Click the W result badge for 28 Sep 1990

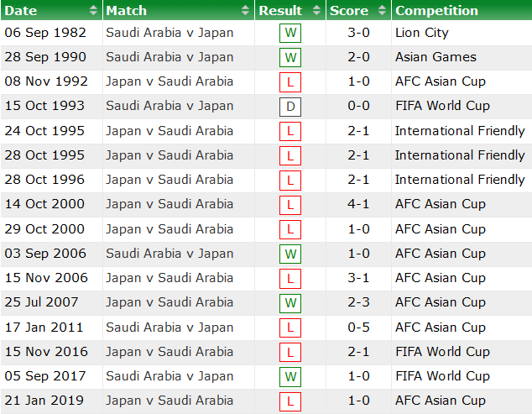pos(290,58)
